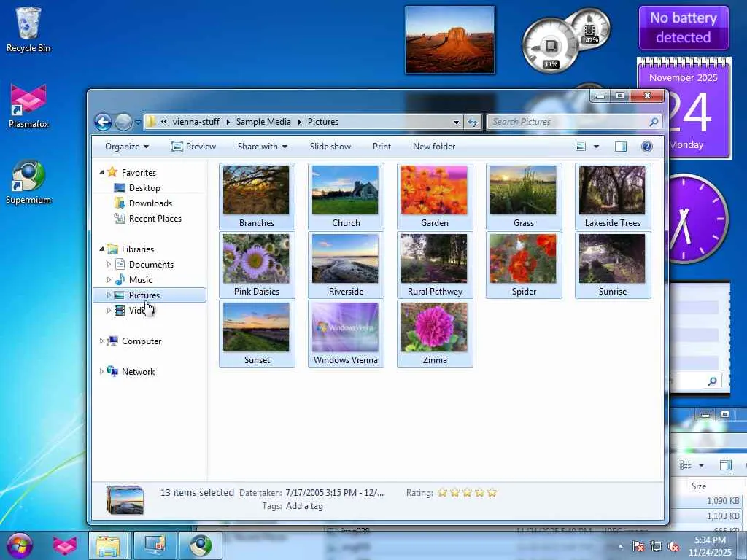The image size is (747, 560).
Task: Click the Supermium taskbar icon
Action: coord(201,545)
